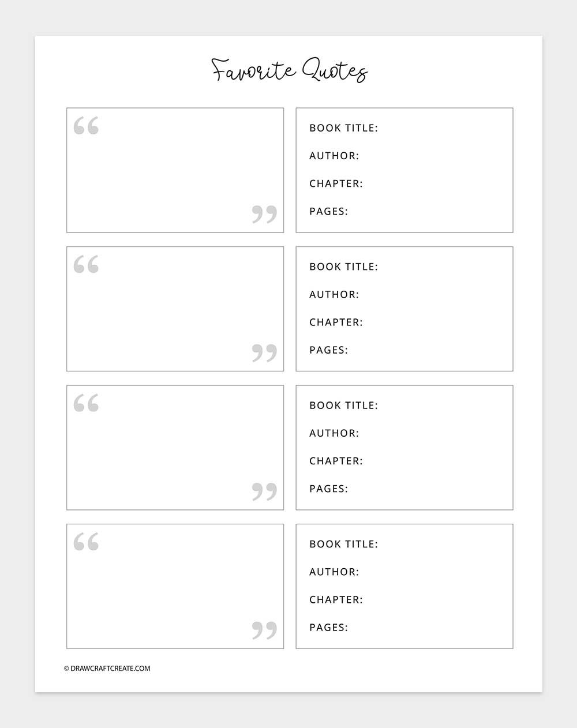Click the closing quote mark in third box

point(264,491)
